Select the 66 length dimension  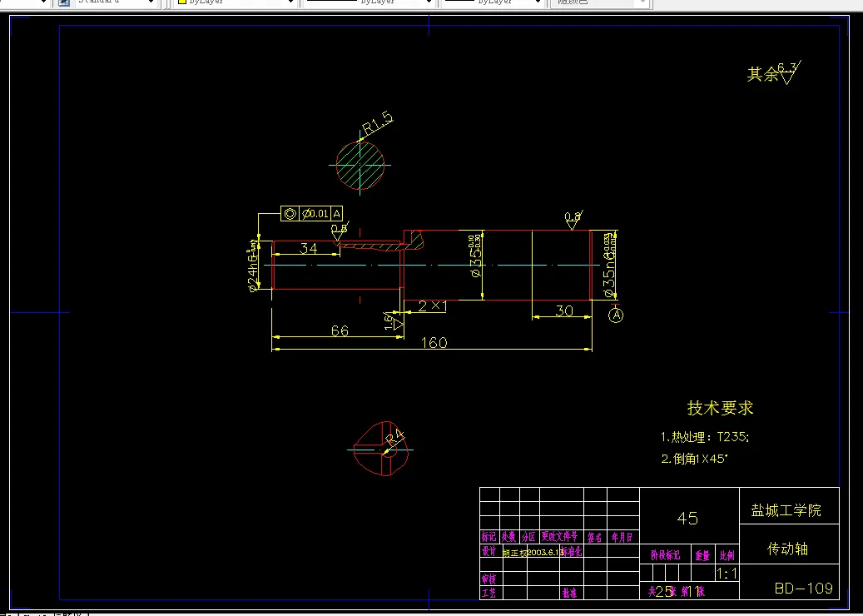click(340, 330)
